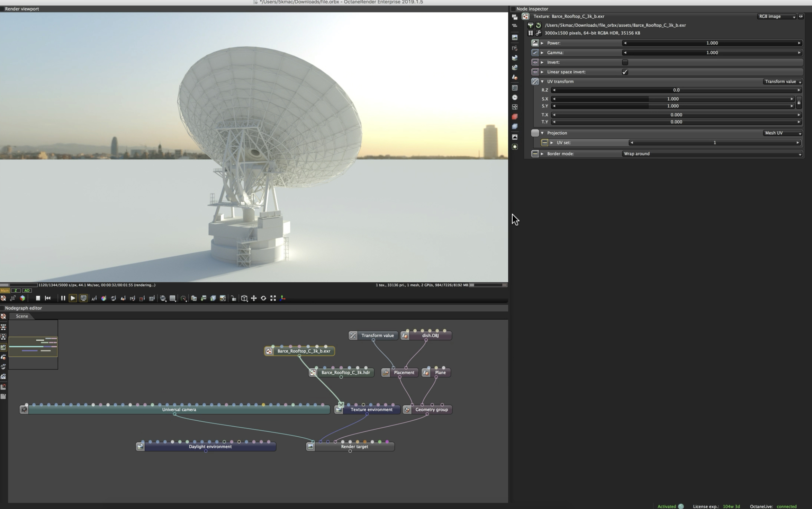Click the auto-focus picker icon
Viewport: 812px width, 509px height.
(x=94, y=298)
